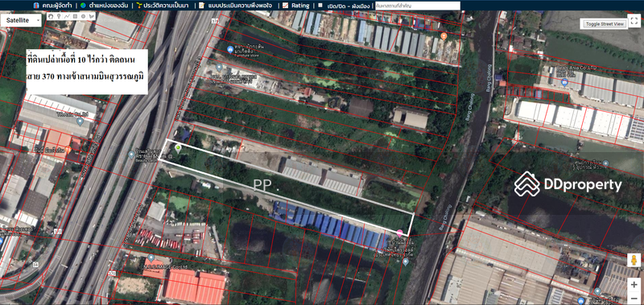Screen dimensions: 644x305
Task: Open the คณะผู้จัดทำ menu item
Action: [54, 6]
